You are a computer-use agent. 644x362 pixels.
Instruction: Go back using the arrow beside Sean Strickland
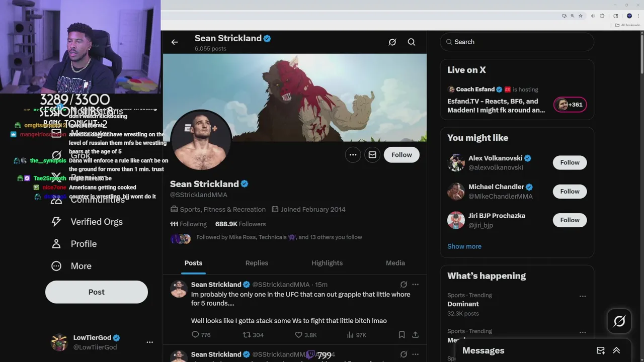click(175, 42)
